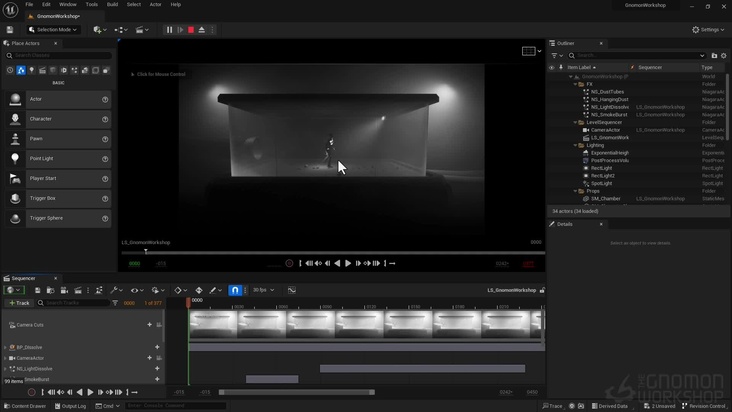Open the add content dropdown (cube with plus)
Screen dimensions: 732x412
(x=99, y=30)
